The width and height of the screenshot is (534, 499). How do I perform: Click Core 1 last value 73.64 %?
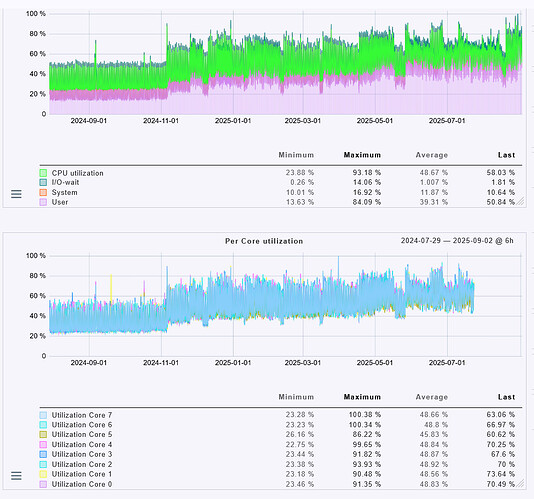(x=501, y=474)
